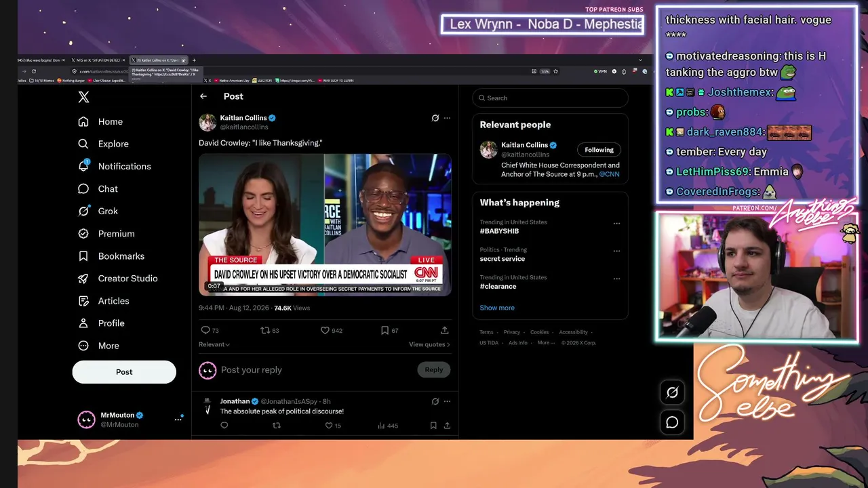Go to Home in X sidebar
This screenshot has height=488, width=868.
[x=100, y=121]
